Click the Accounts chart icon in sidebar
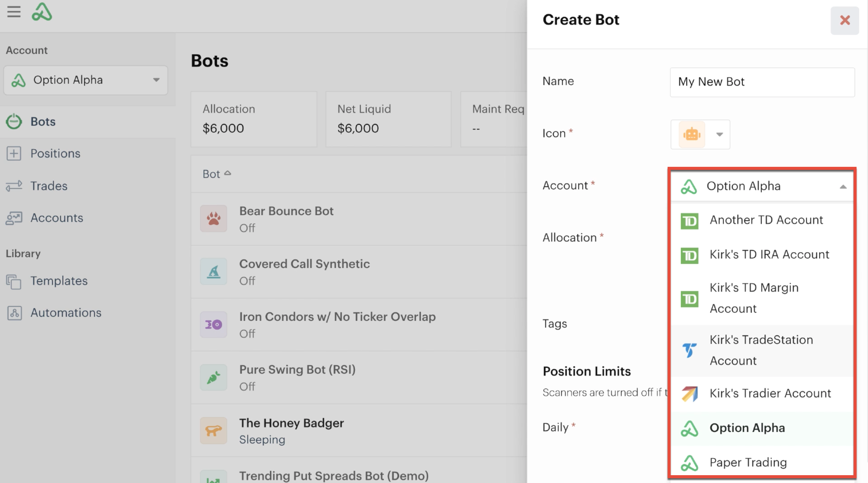Image resolution: width=868 pixels, height=483 pixels. point(14,218)
